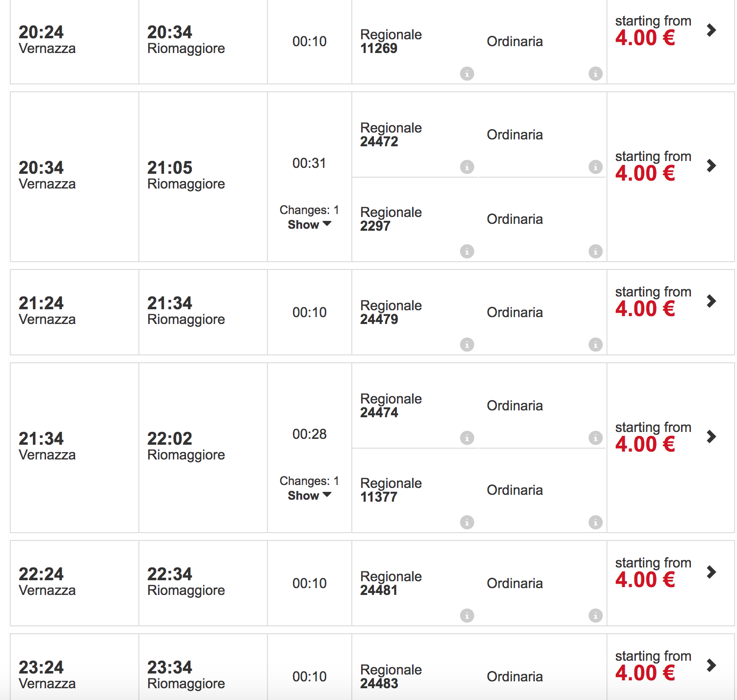Click the Regionale 24483 train label
The width and height of the screenshot is (737, 700).
coord(391,676)
